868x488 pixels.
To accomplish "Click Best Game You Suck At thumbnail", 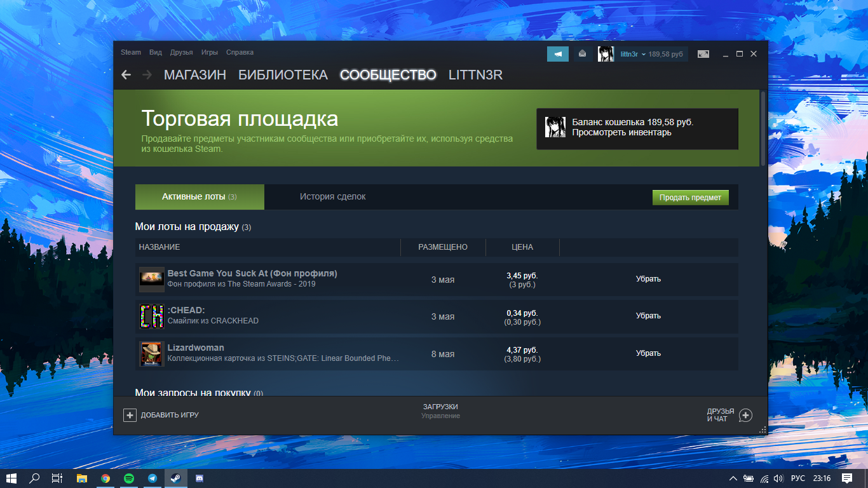I will [x=152, y=279].
